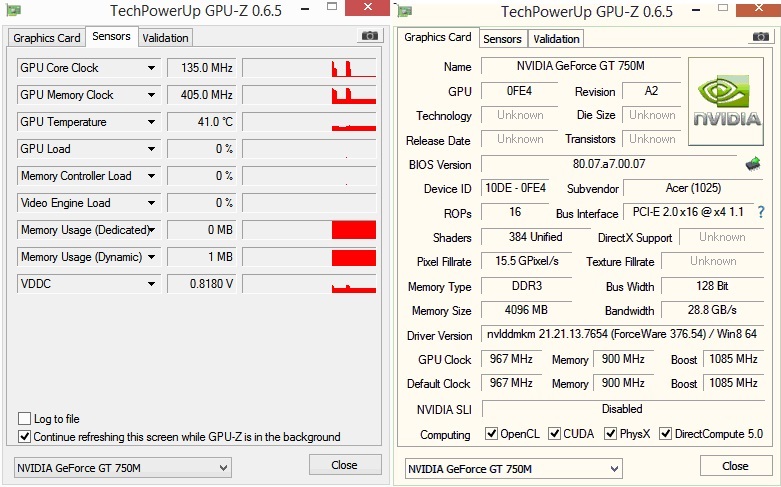Open Validation tab in left window
The height and width of the screenshot is (487, 781).
point(165,38)
